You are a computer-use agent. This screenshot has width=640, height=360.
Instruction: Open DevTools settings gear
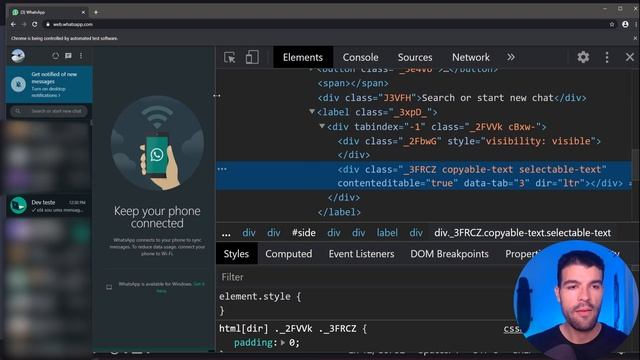[x=583, y=57]
